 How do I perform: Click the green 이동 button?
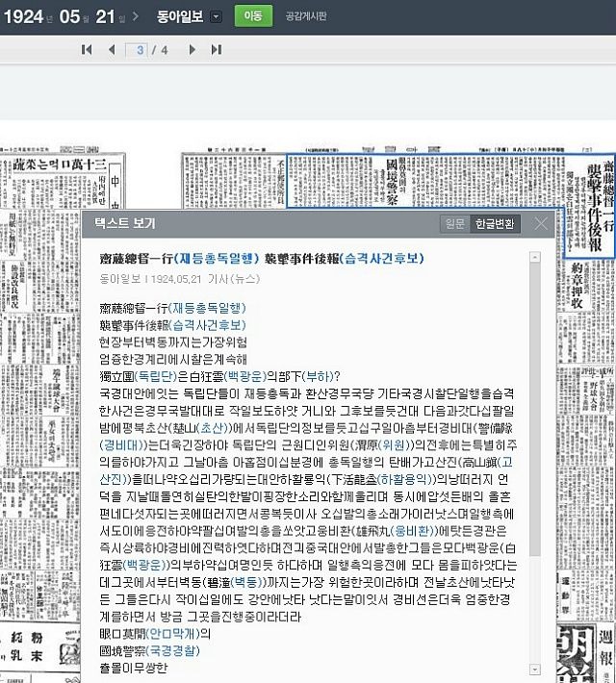tap(253, 16)
